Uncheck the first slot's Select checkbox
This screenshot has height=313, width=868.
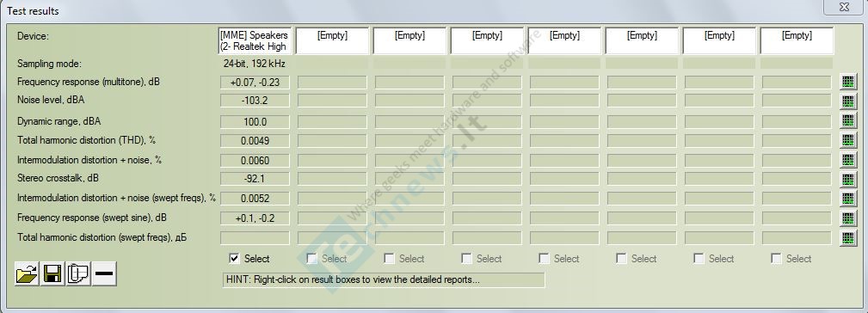click(235, 258)
